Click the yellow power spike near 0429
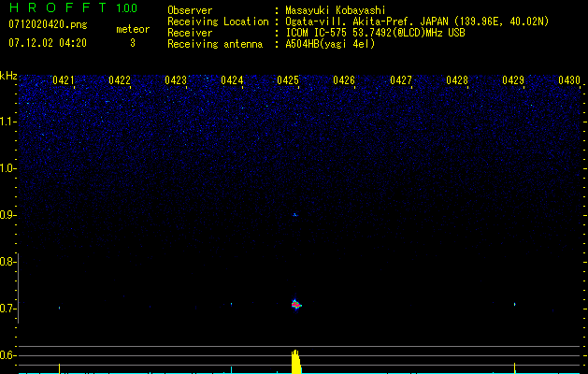 click(x=514, y=367)
